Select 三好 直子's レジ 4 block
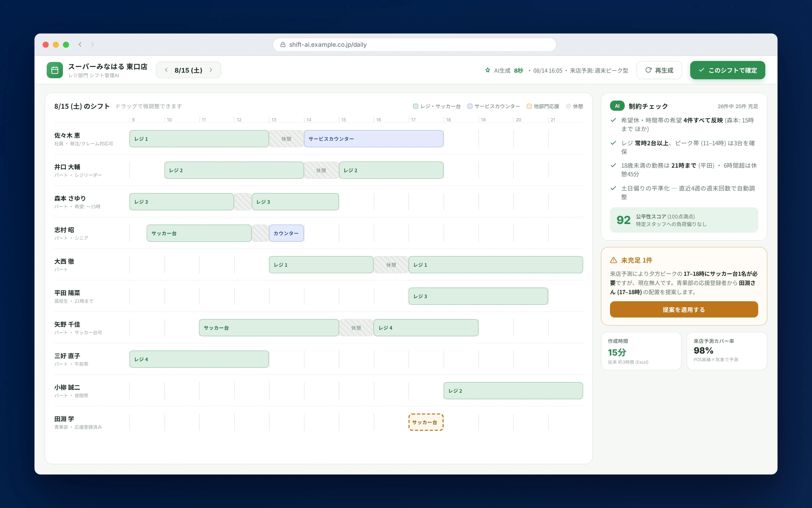812x508 pixels. point(199,359)
